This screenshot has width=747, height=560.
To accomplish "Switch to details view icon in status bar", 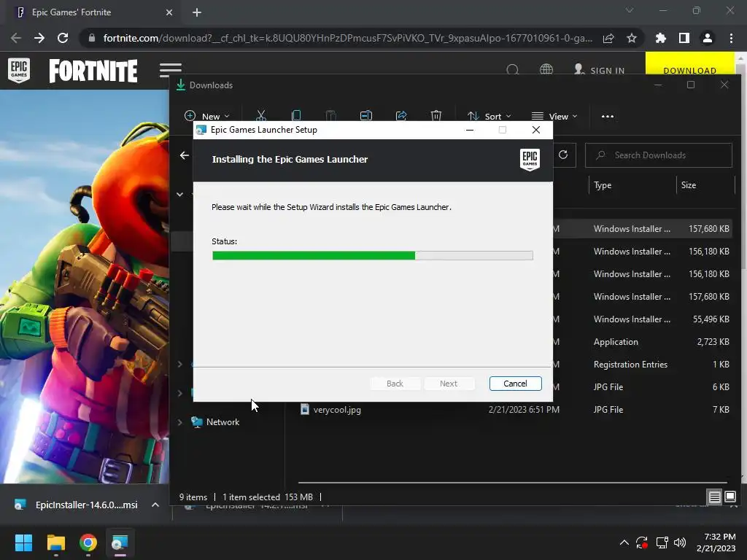I will click(714, 497).
